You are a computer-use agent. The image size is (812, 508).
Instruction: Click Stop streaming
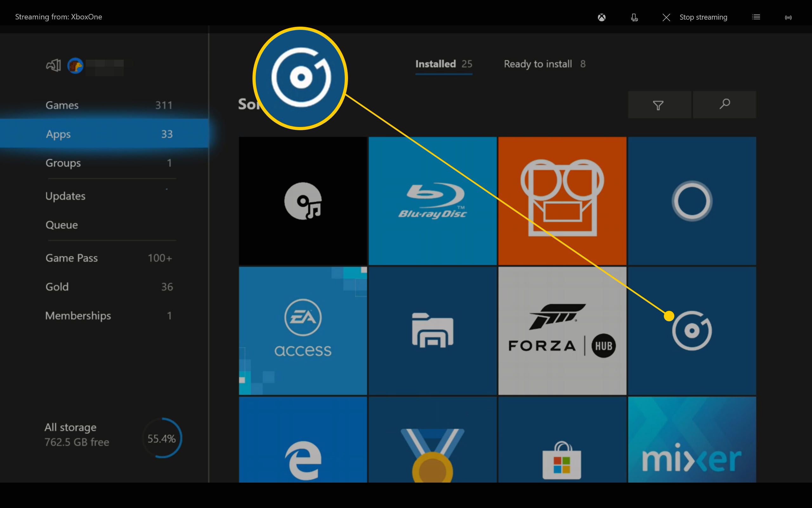pos(703,17)
